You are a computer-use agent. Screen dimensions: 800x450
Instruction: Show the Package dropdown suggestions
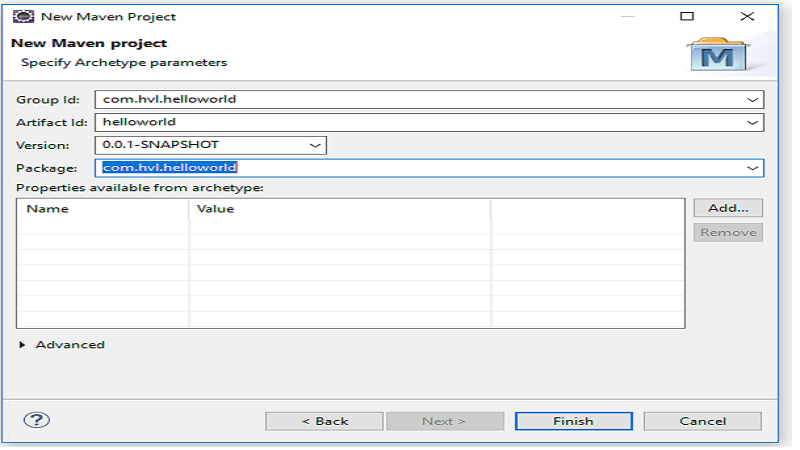point(752,168)
